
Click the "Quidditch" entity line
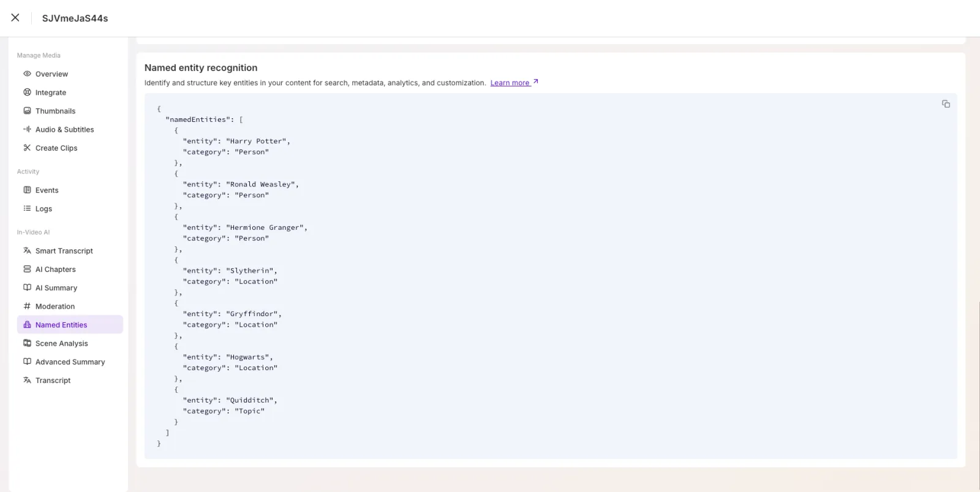(x=230, y=400)
